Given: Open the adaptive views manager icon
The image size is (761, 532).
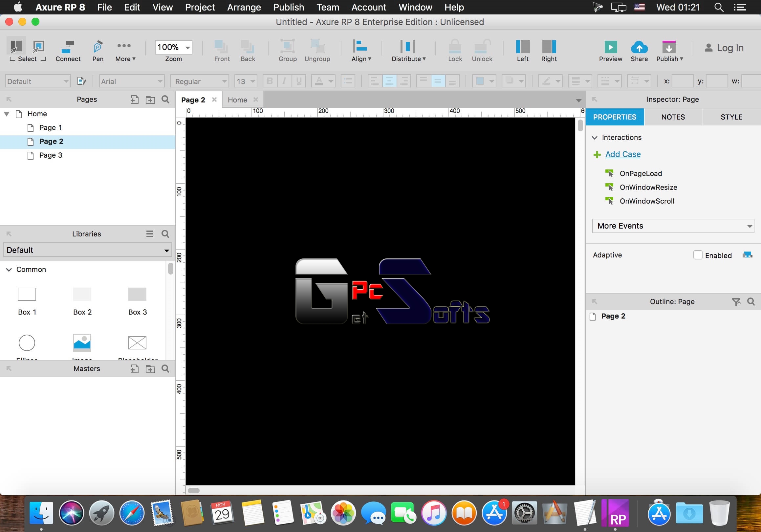Looking at the screenshot, I should pos(748,255).
